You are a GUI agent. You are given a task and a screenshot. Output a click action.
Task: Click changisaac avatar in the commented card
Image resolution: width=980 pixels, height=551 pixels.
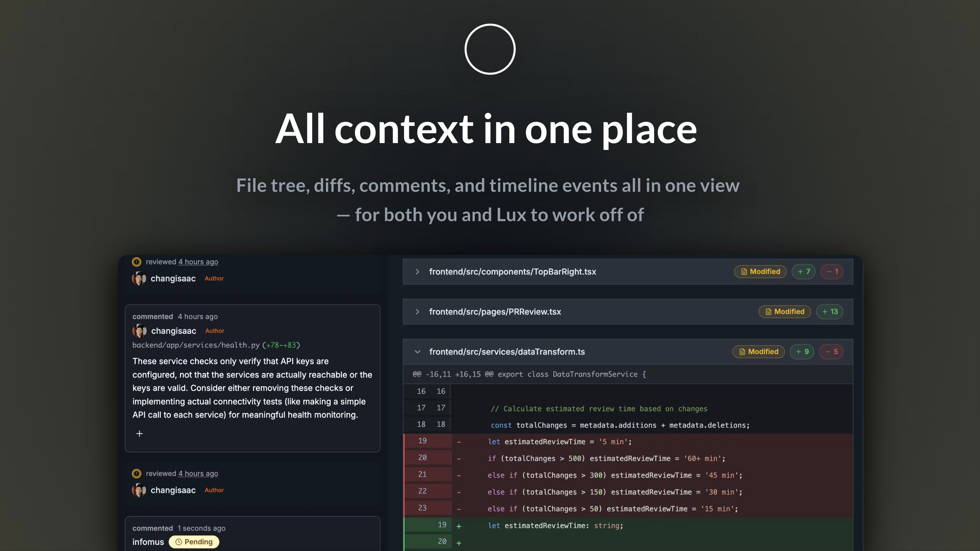click(x=139, y=331)
